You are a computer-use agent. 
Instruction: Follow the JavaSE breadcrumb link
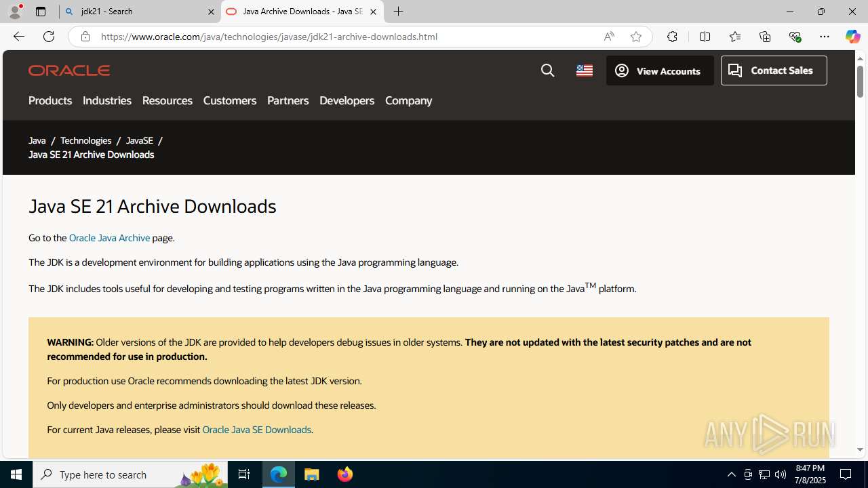pos(139,140)
